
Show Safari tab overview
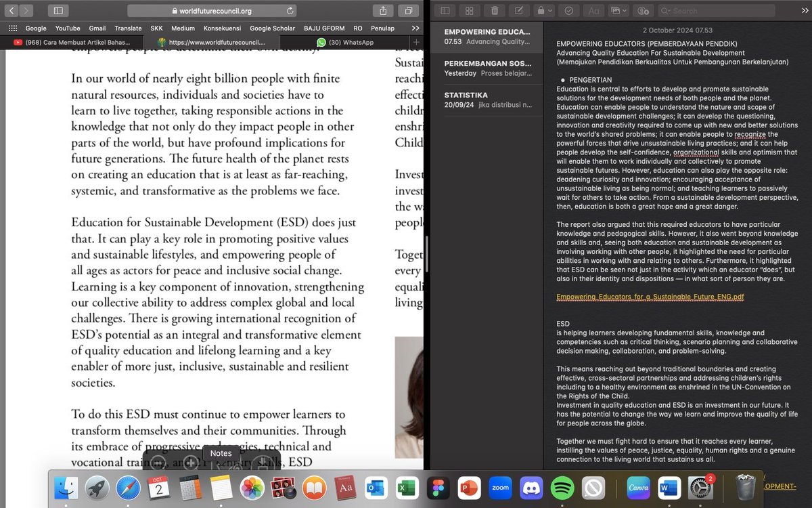[x=409, y=11]
